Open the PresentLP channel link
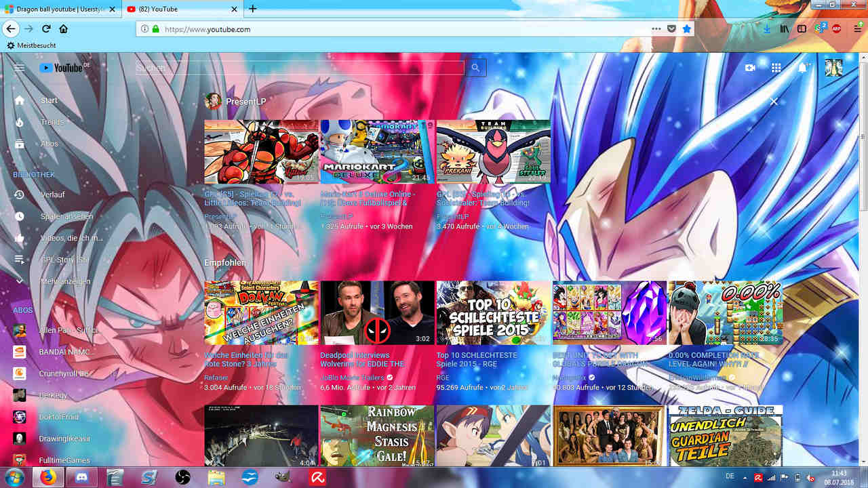868x488 pixels. 246,101
